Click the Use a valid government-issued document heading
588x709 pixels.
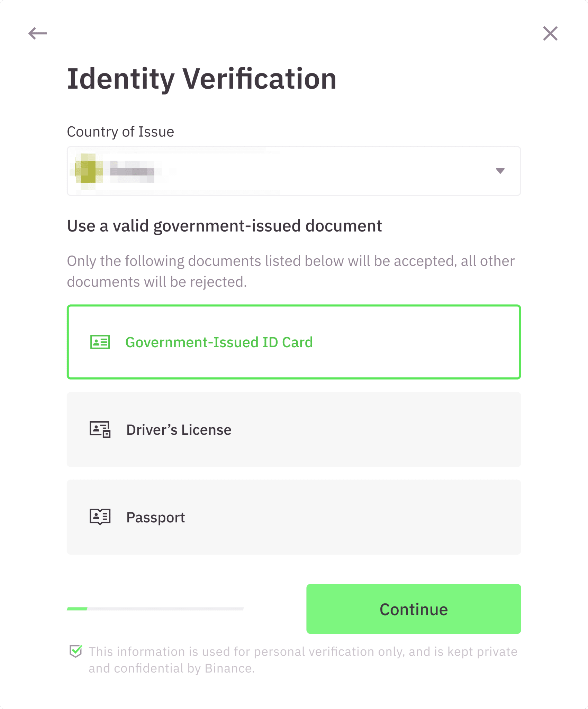(x=225, y=226)
